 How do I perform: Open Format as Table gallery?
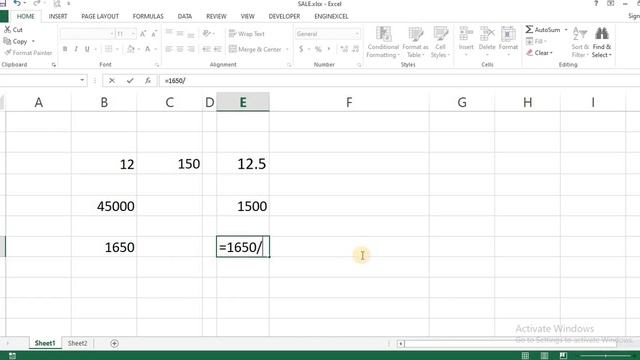coord(415,42)
